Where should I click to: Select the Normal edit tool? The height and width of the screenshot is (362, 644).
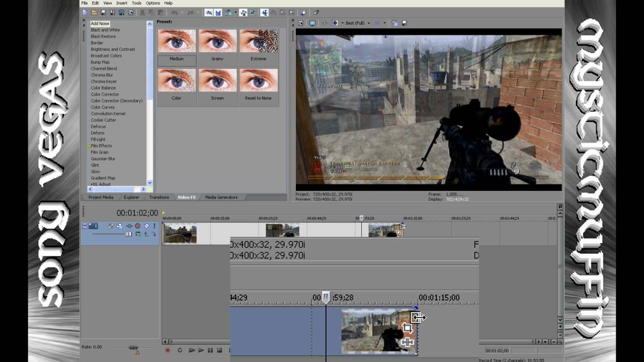[x=264, y=13]
